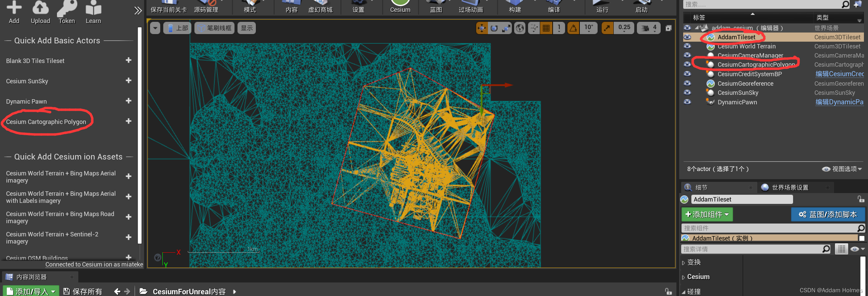This screenshot has height=296, width=868.
Task: Toggle scale snapping in viewport
Action: tap(607, 28)
